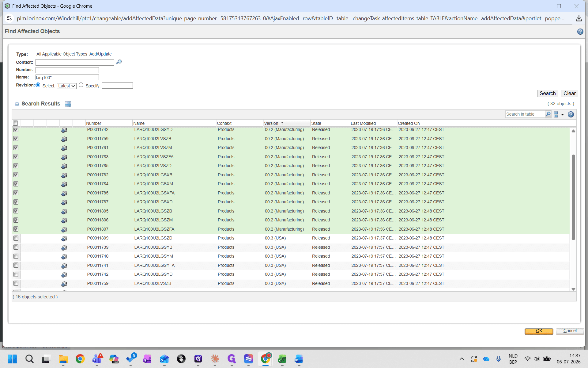Click the search-in-table magnifier icon
The image size is (588, 368).
pos(548,114)
